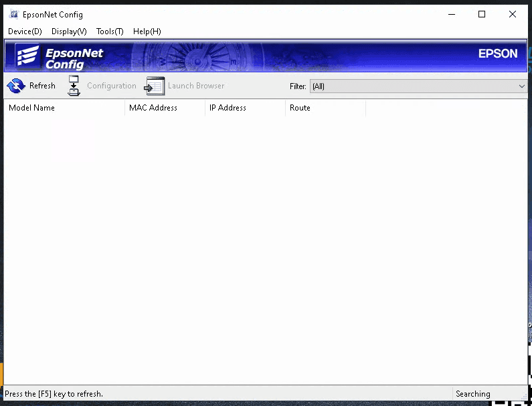Click the Refresh arrows icon
Image resolution: width=532 pixels, height=406 pixels.
16,86
